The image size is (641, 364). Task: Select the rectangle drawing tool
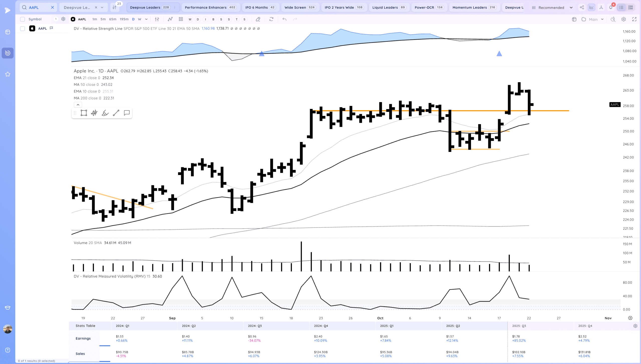[x=84, y=113]
